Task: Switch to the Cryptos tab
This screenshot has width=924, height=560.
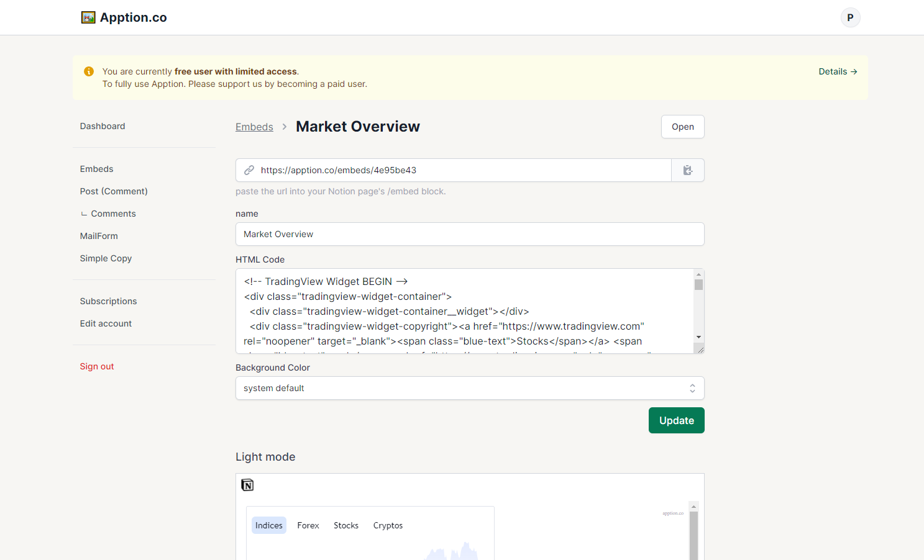Action: [x=388, y=525]
